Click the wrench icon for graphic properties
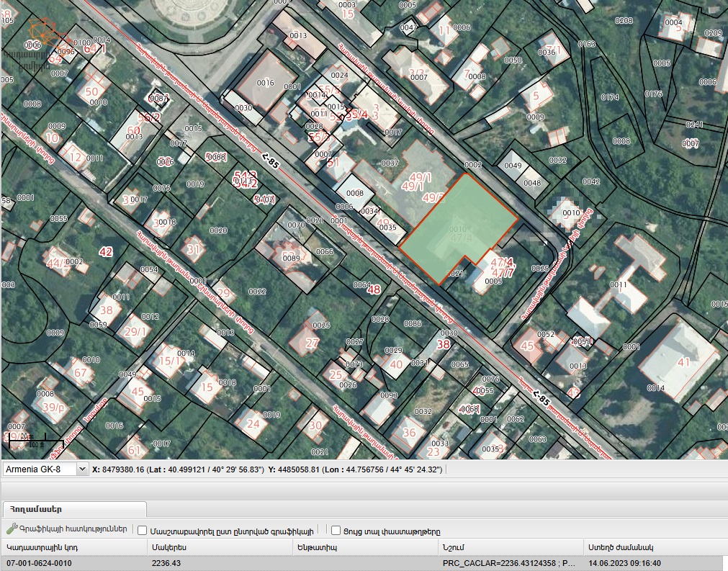Image resolution: width=728 pixels, height=571 pixels. 12,529
